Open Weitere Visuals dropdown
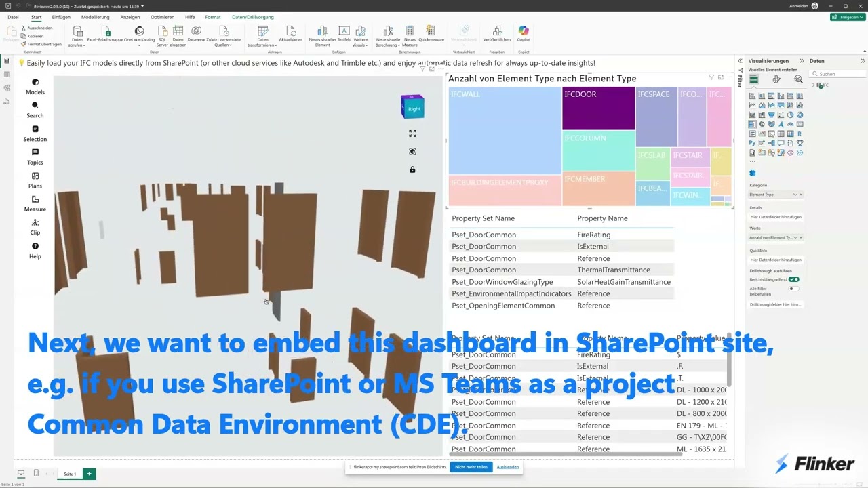 coord(360,37)
